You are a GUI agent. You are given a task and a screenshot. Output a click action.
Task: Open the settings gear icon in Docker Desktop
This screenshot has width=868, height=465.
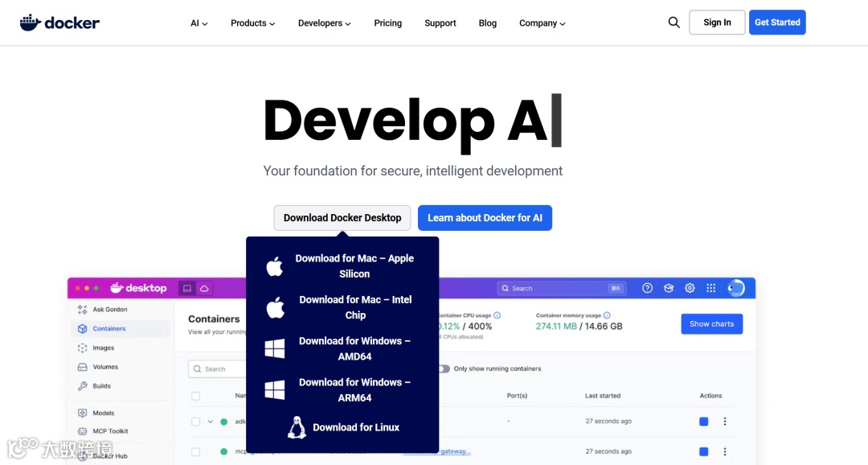[x=690, y=288]
